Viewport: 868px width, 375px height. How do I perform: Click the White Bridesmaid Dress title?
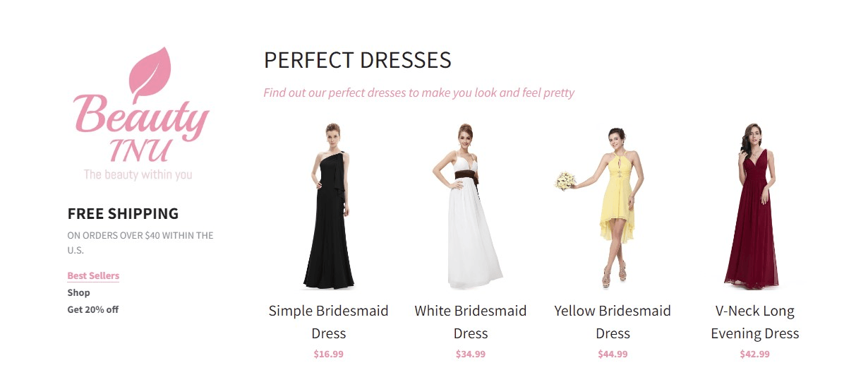pyautogui.click(x=471, y=322)
